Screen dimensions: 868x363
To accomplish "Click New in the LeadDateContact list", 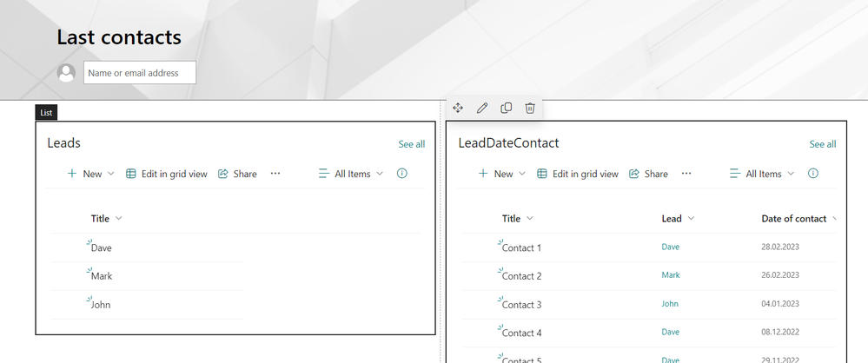I will (x=495, y=174).
